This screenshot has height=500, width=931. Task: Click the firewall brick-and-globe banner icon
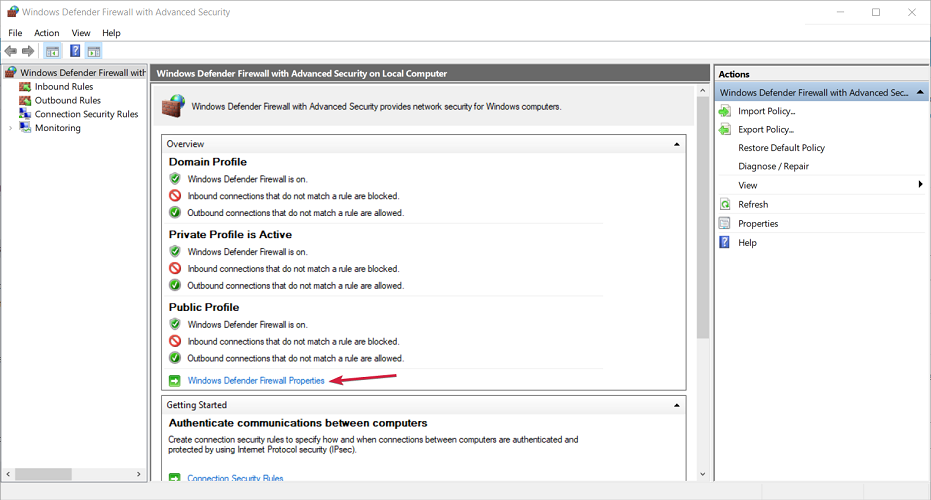point(173,106)
